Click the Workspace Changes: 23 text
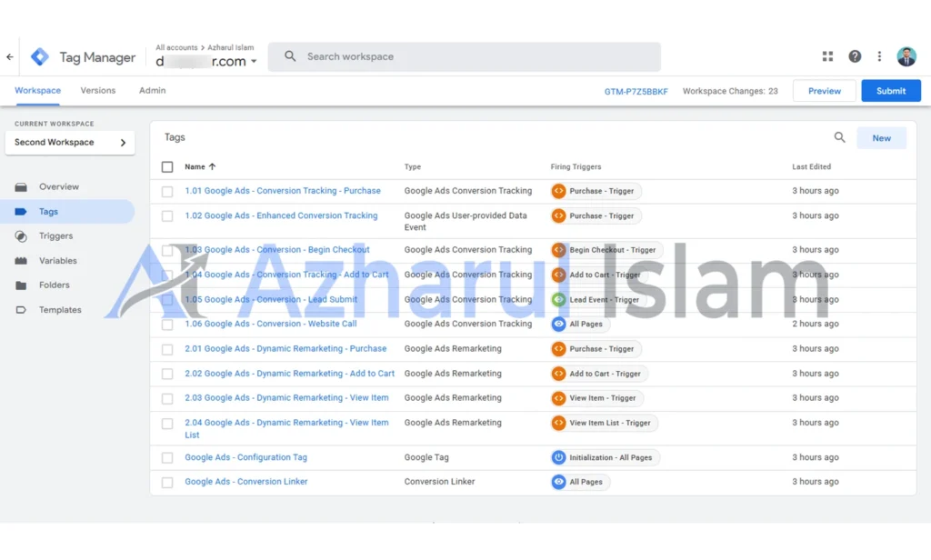Image resolution: width=931 pixels, height=560 pixels. [730, 91]
